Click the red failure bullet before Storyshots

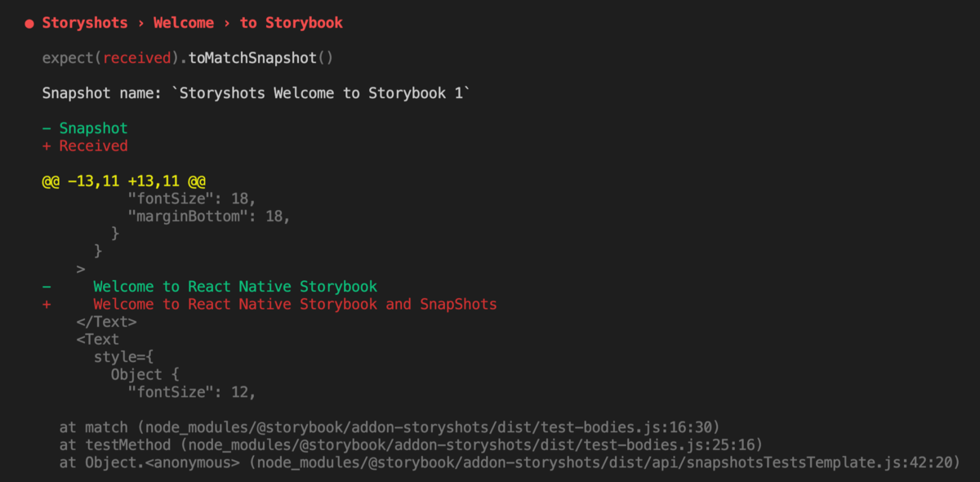(x=30, y=24)
